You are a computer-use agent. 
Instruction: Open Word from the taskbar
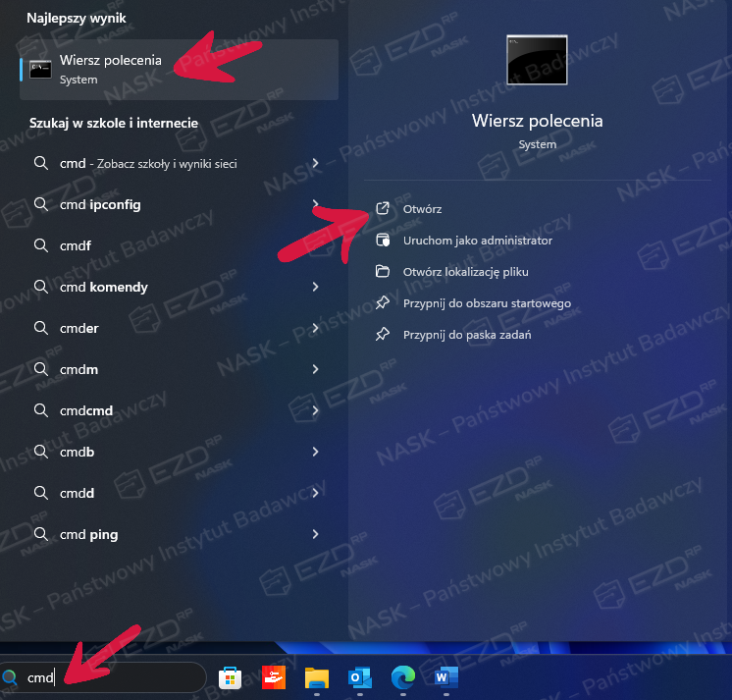pyautogui.click(x=445, y=677)
